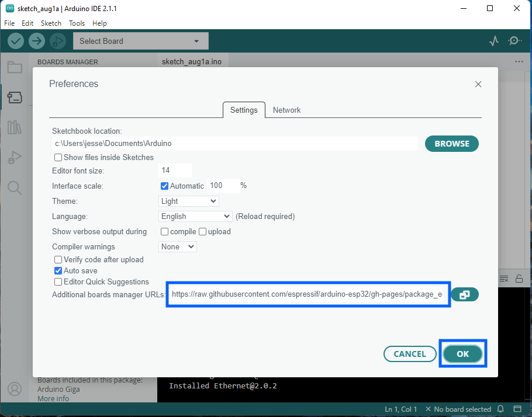Click the Additional boards manager URLs field
Image resolution: width=532 pixels, height=417 pixels.
click(x=308, y=295)
